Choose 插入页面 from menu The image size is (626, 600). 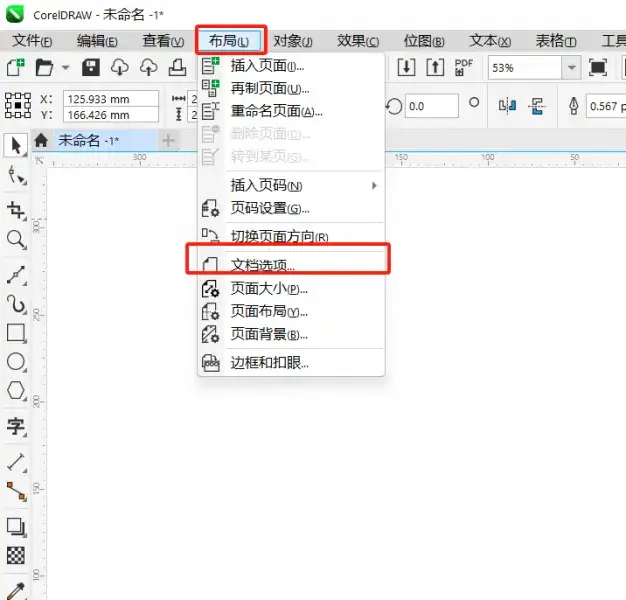coord(291,66)
